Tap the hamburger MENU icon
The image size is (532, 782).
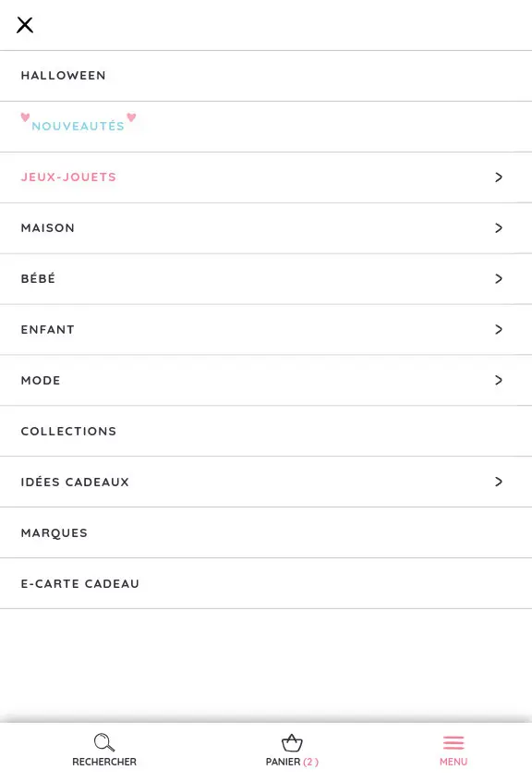pos(453,742)
